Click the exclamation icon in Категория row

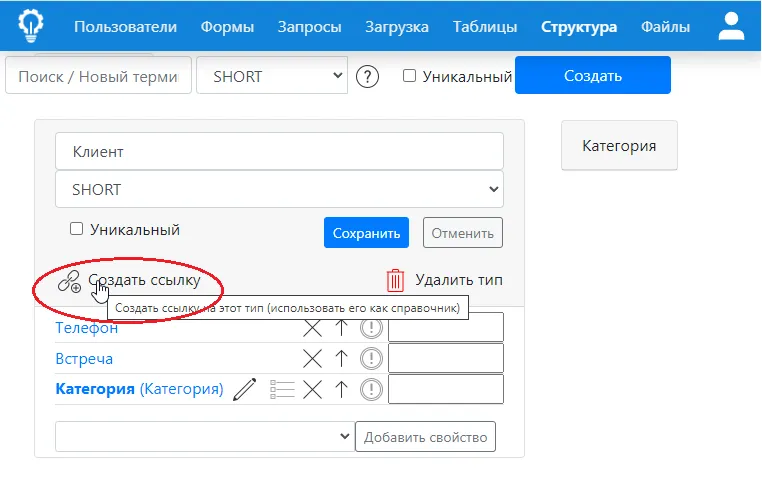point(371,390)
